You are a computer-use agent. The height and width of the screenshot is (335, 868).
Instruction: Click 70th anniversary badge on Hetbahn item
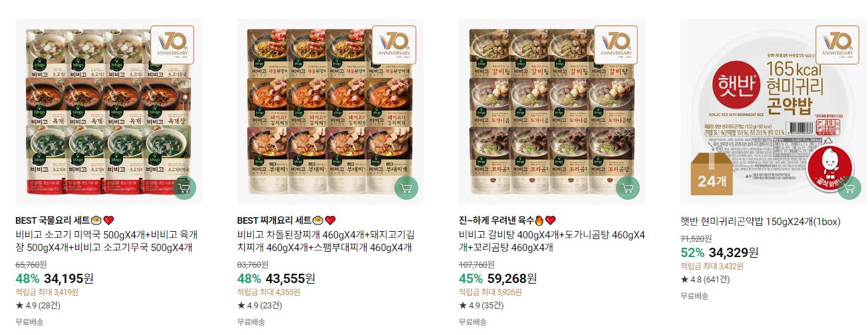837,45
